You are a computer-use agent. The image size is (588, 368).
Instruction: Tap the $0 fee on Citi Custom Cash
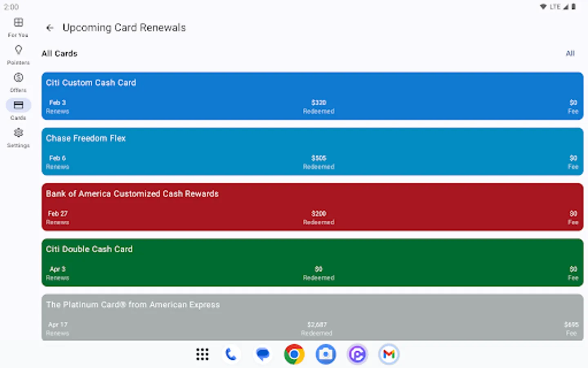point(573,102)
